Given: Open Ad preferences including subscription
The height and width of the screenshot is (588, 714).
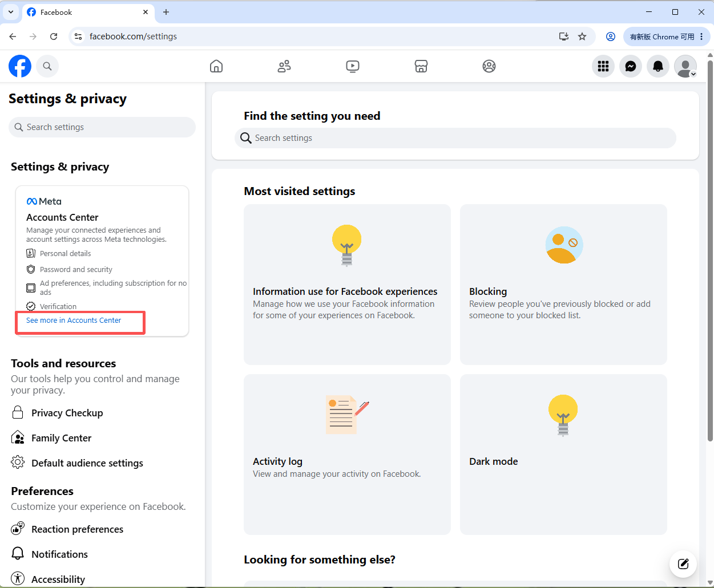Looking at the screenshot, I should click(107, 287).
